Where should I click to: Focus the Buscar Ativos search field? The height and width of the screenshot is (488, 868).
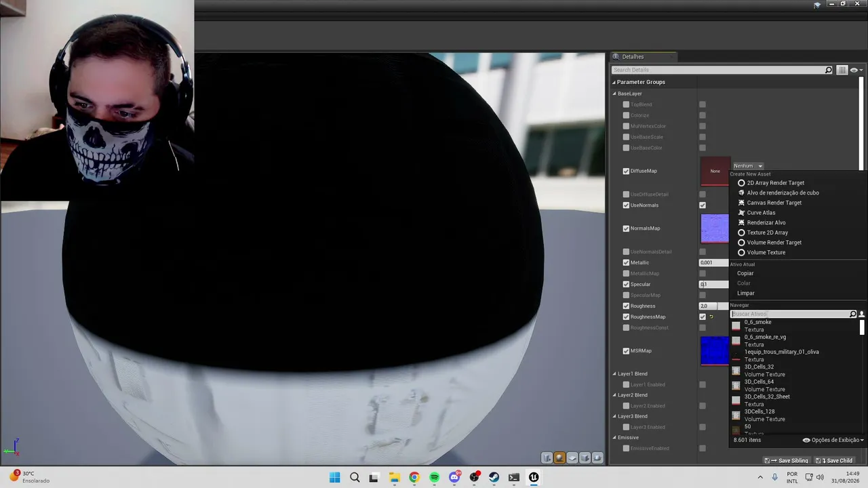[x=790, y=314]
